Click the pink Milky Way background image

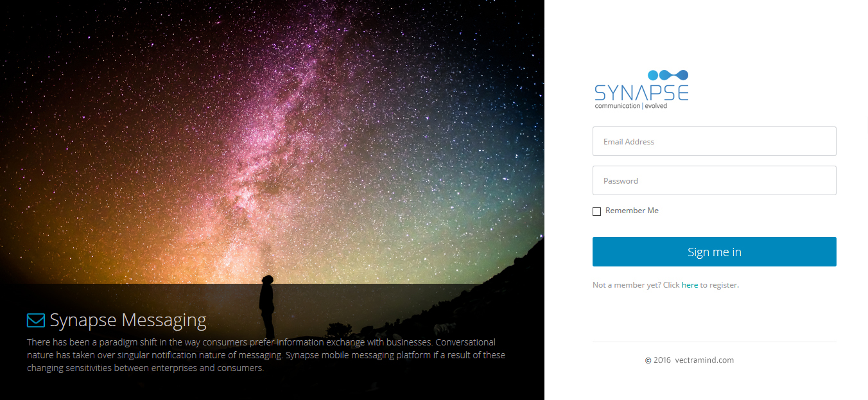[x=272, y=141]
